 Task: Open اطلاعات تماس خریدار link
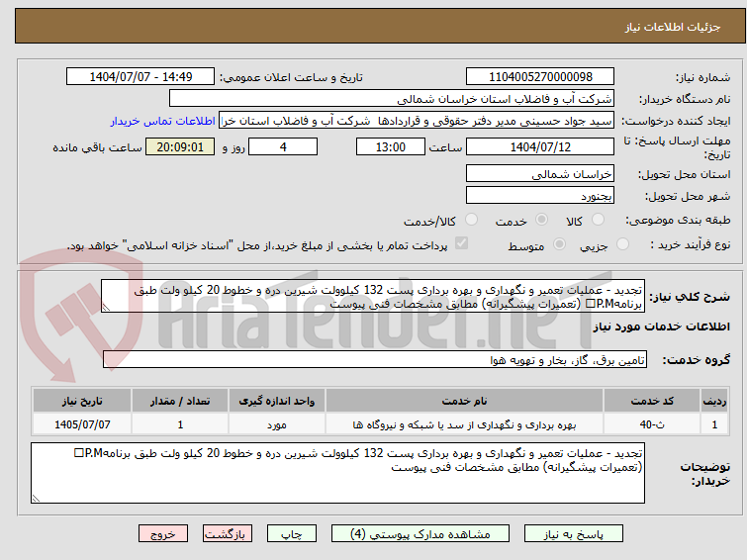163,121
